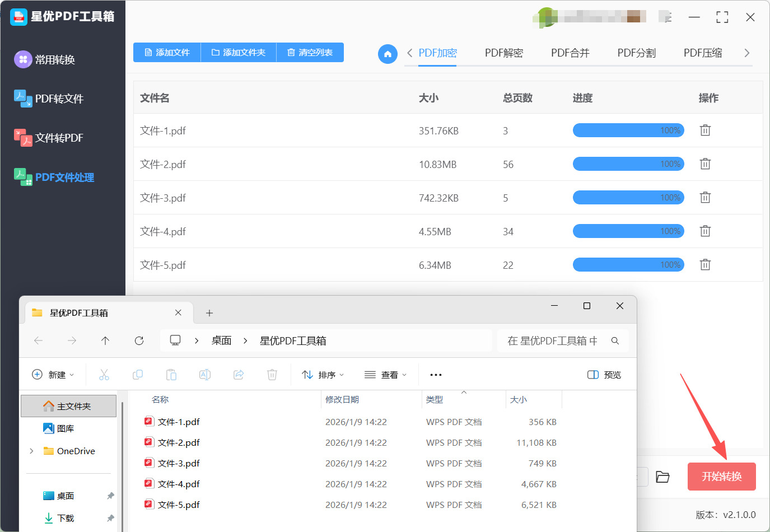This screenshot has width=770, height=532.
Task: Click Explorer's up-directory arrow
Action: pyautogui.click(x=105, y=340)
